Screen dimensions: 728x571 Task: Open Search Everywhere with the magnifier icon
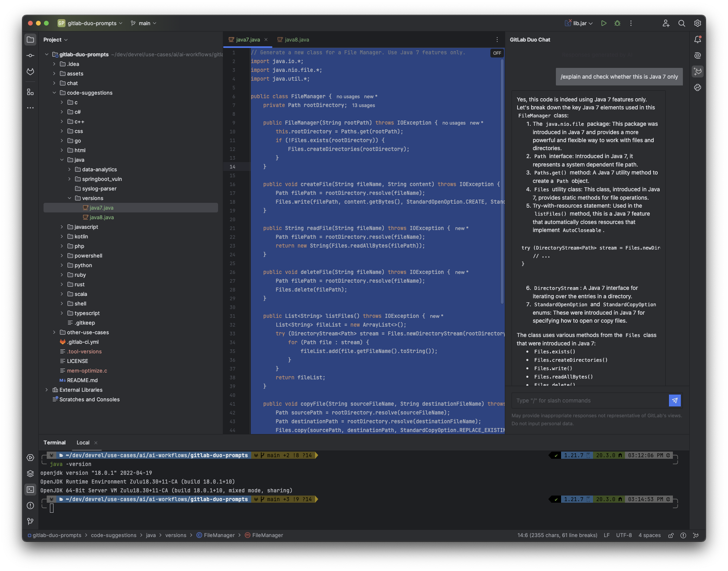[682, 23]
